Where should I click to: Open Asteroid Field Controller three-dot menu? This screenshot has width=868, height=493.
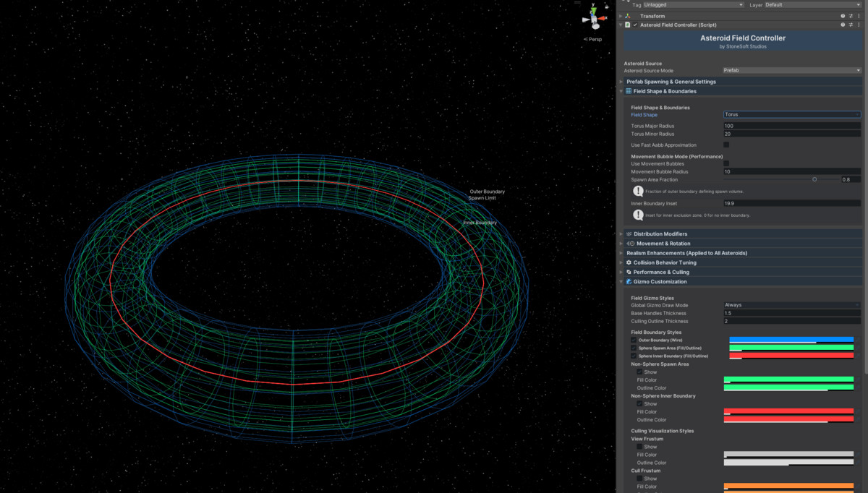click(859, 25)
